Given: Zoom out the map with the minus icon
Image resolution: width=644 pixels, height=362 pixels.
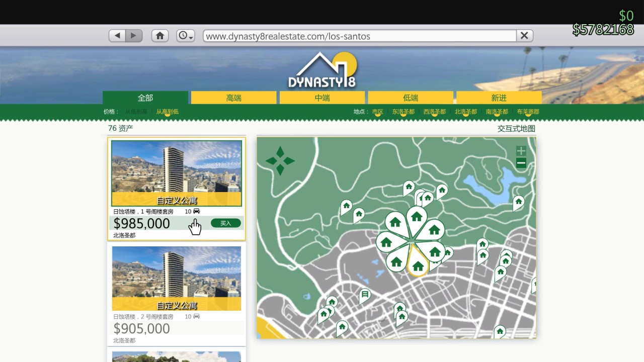Looking at the screenshot, I should pyautogui.click(x=521, y=163).
